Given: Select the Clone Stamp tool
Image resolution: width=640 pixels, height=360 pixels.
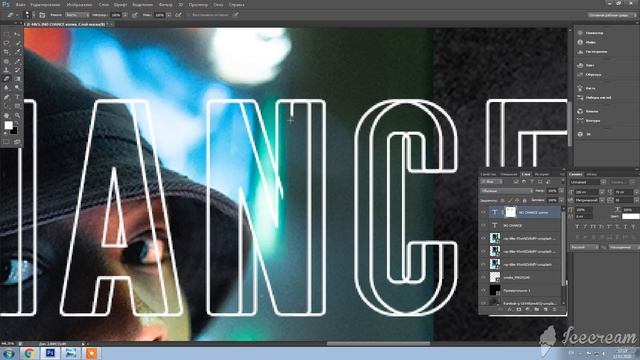Looking at the screenshot, I should pyautogui.click(x=6, y=70).
